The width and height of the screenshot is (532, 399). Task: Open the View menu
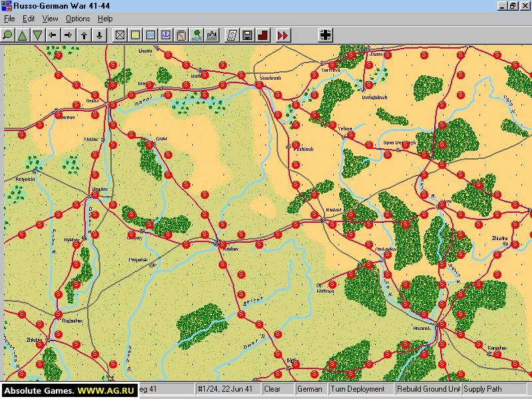tap(51, 19)
